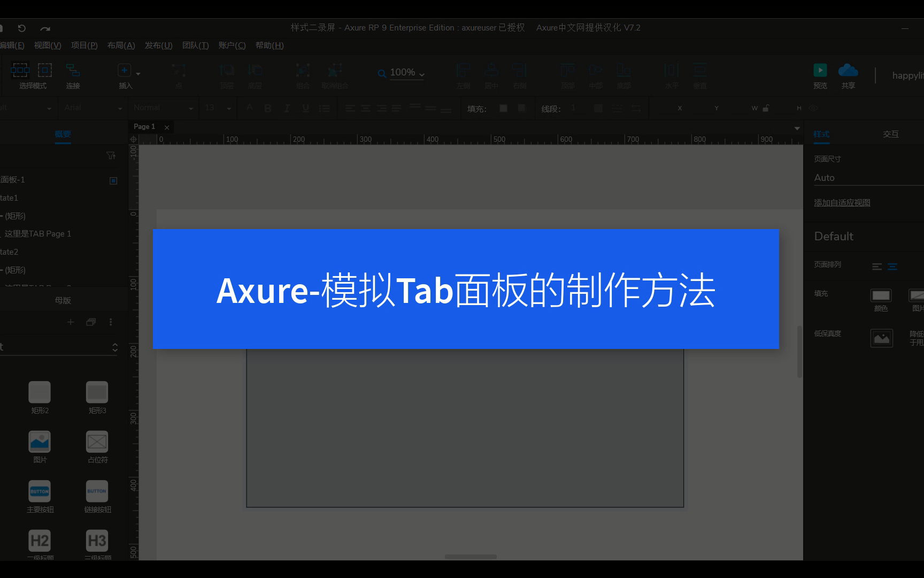Select the 点 point tool
Image resolution: width=924 pixels, height=578 pixels.
pyautogui.click(x=179, y=70)
